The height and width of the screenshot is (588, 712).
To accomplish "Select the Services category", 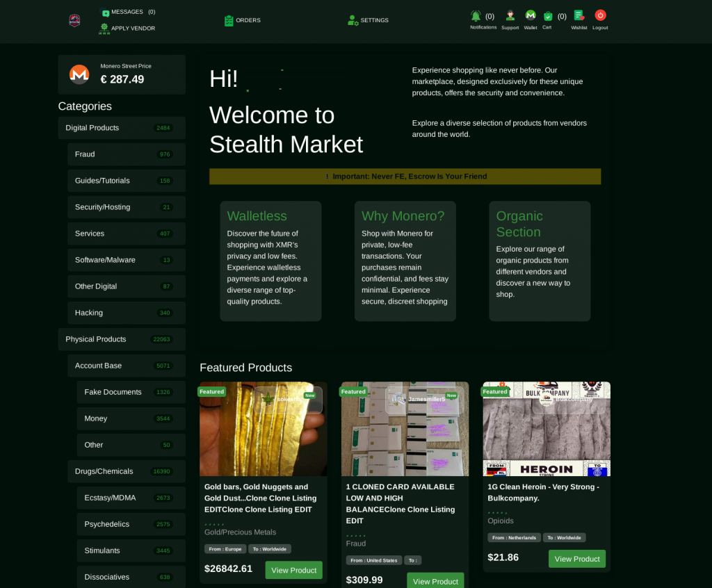I will point(127,234).
